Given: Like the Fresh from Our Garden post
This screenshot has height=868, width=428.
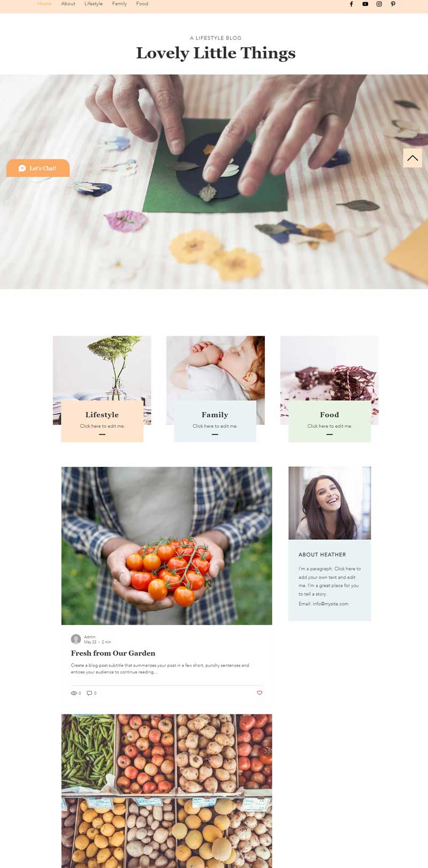Looking at the screenshot, I should point(259,693).
